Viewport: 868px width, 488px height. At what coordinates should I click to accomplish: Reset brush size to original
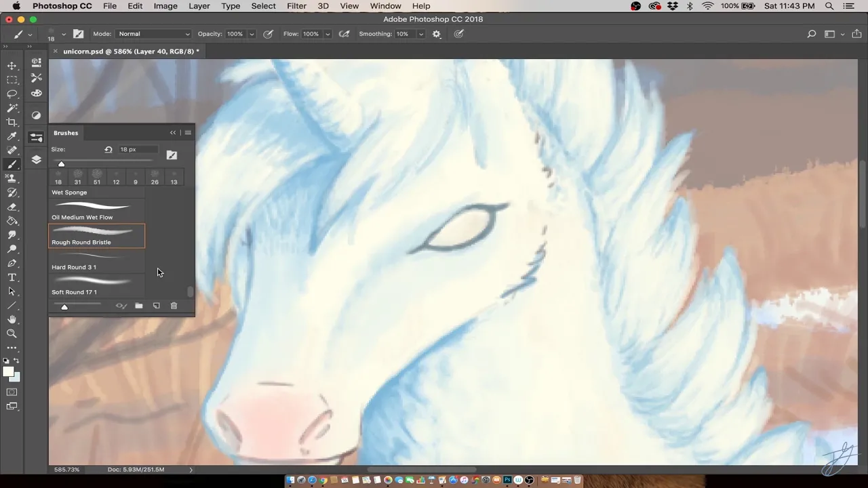[x=108, y=149]
